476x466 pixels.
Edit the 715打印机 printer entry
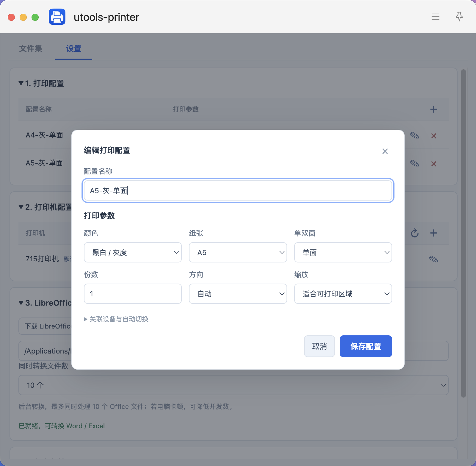[434, 259]
